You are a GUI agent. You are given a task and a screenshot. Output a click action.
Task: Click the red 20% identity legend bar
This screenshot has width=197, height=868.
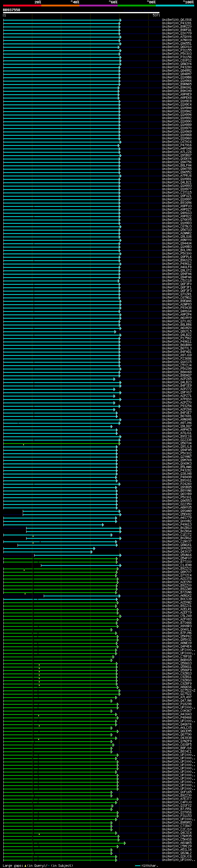click(22, 6)
